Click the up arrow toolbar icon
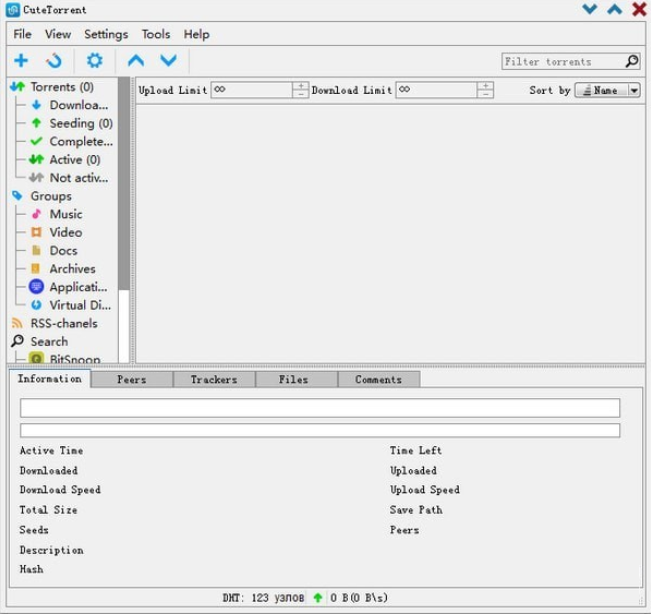The height and width of the screenshot is (614, 651). point(135,61)
